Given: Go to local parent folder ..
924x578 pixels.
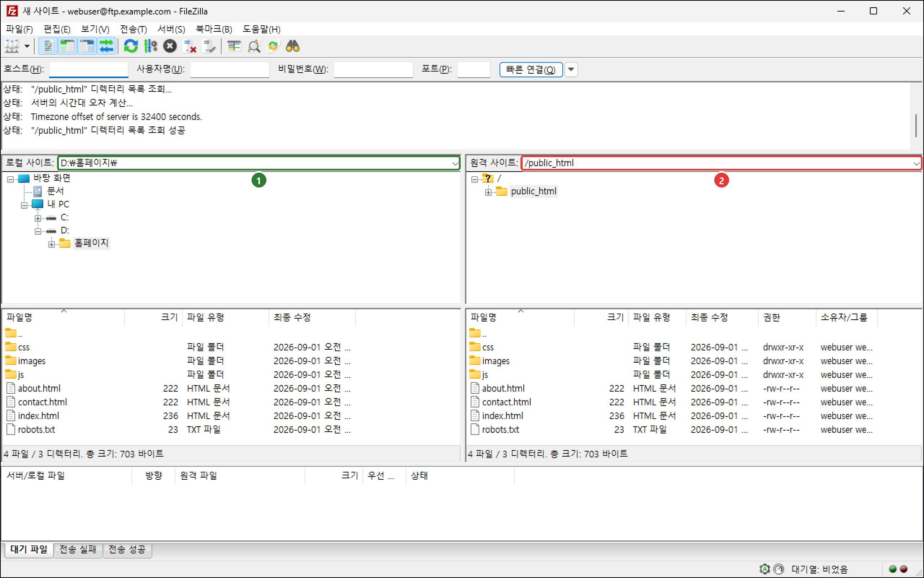Looking at the screenshot, I should click(x=14, y=333).
